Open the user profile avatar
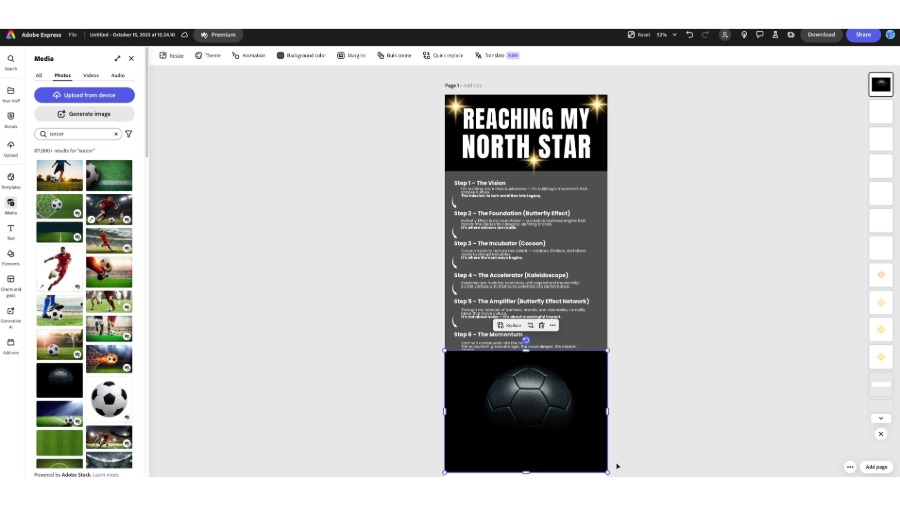The width and height of the screenshot is (900, 506). [x=890, y=35]
